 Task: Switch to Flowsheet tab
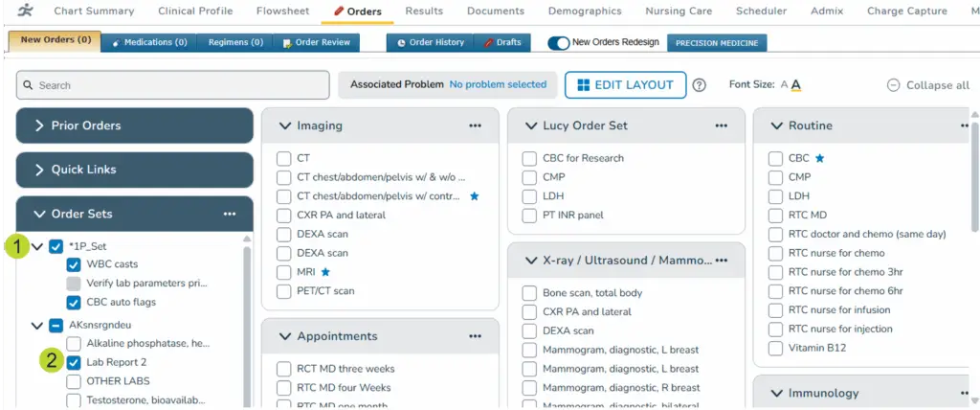pyautogui.click(x=284, y=11)
